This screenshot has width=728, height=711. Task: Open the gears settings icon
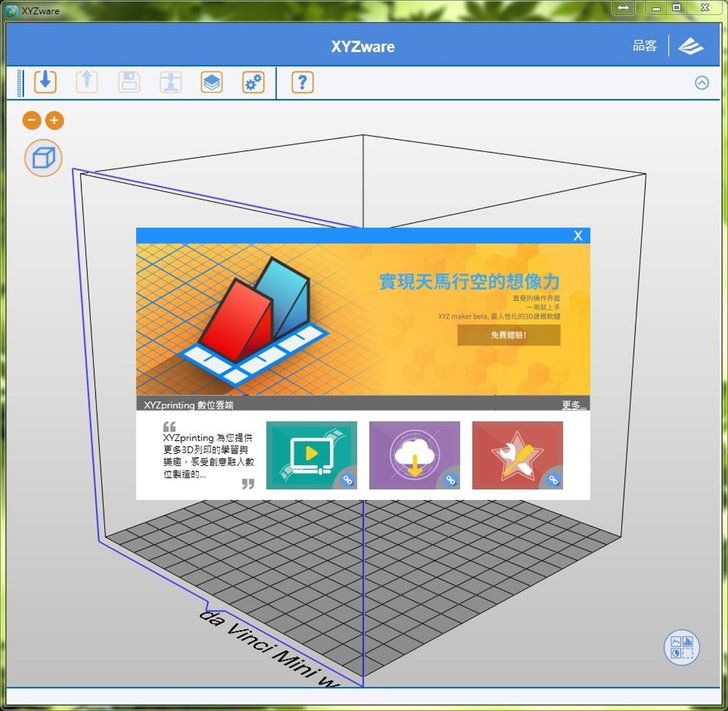coord(254,82)
